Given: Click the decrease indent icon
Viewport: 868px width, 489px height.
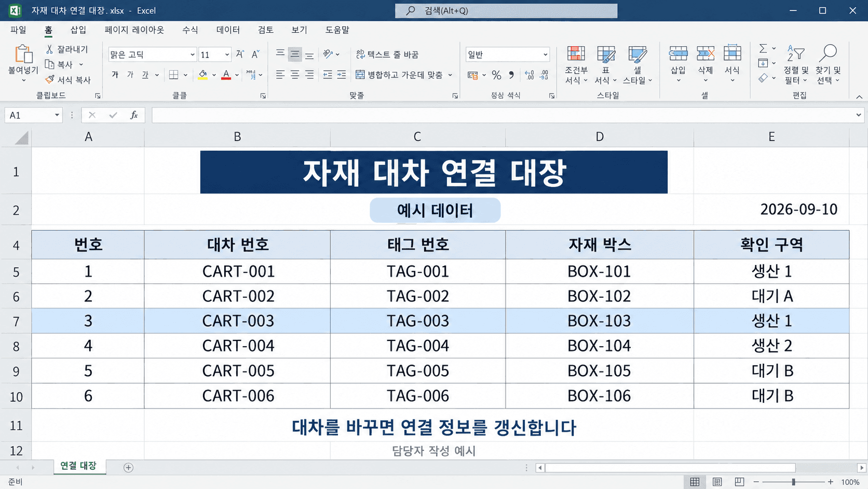Looking at the screenshot, I should tap(327, 75).
